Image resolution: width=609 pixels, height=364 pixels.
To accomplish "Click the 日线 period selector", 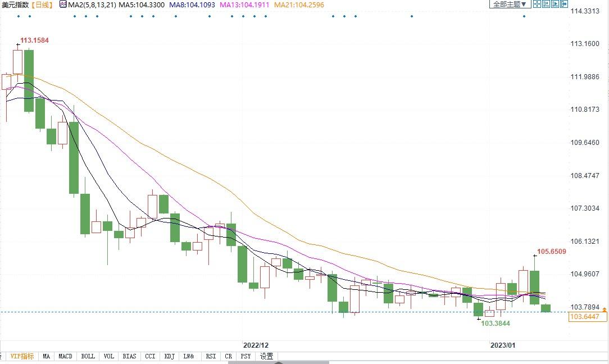I will point(42,4).
